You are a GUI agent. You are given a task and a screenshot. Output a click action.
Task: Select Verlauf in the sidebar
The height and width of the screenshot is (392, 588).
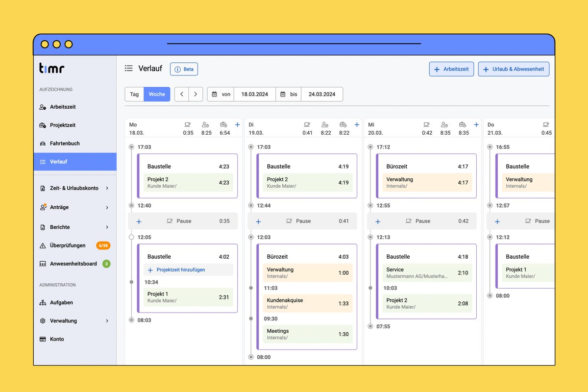point(75,162)
